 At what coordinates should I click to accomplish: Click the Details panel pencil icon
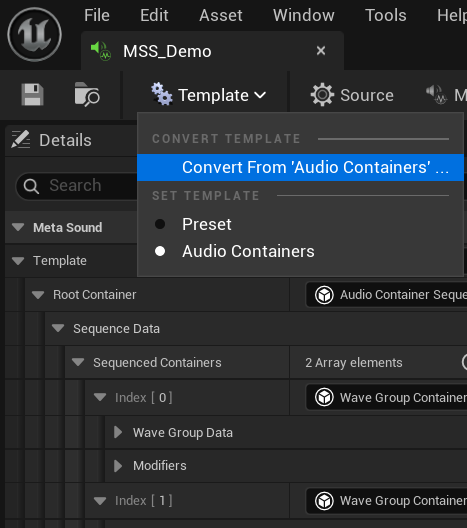21,139
